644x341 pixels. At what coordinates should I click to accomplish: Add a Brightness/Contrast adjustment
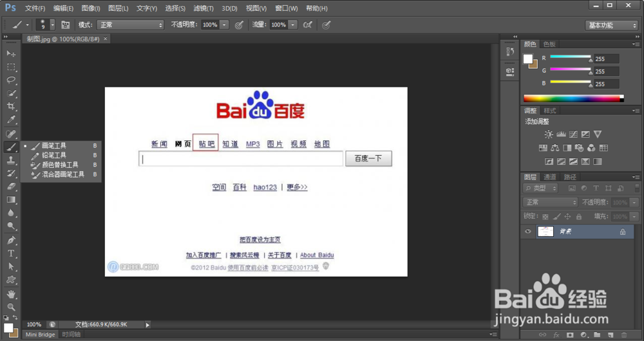point(549,134)
